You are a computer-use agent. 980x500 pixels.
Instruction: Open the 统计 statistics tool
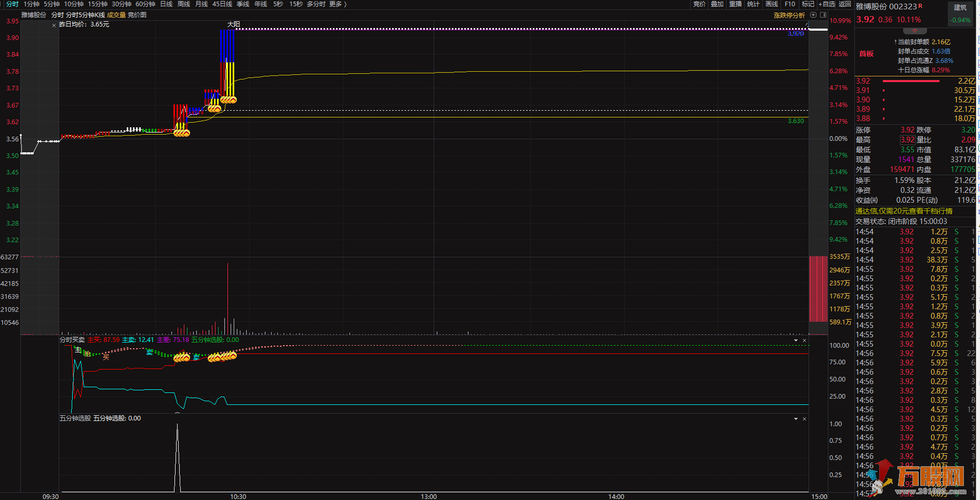pos(754,4)
